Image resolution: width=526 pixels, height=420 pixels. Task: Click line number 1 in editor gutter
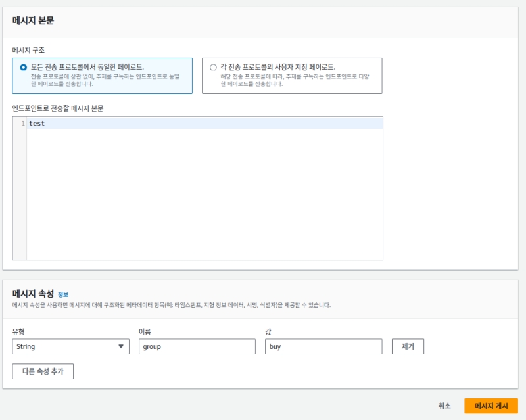22,124
